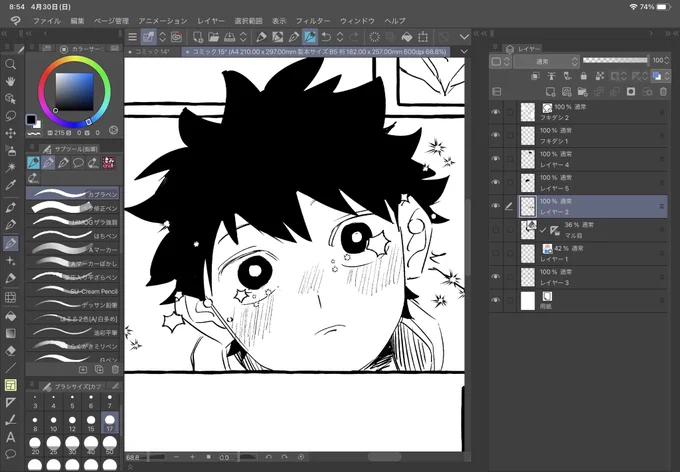Click the layer opacity 100 stepper
Screen dimensions: 680x472
(667, 61)
